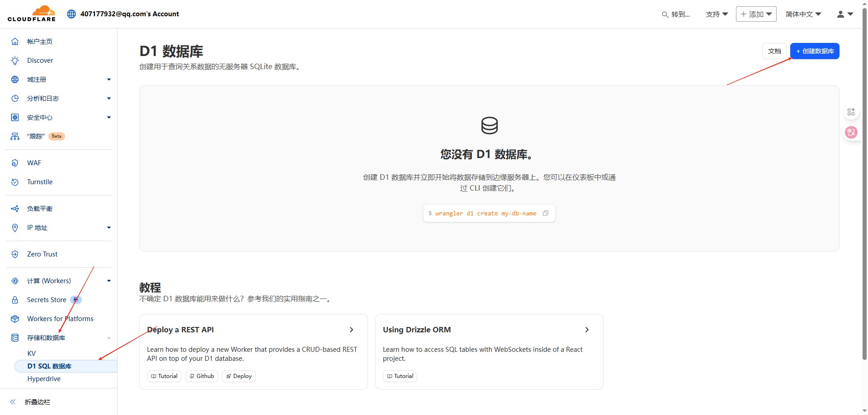
Task: Click the translate floating icon
Action: 851,132
